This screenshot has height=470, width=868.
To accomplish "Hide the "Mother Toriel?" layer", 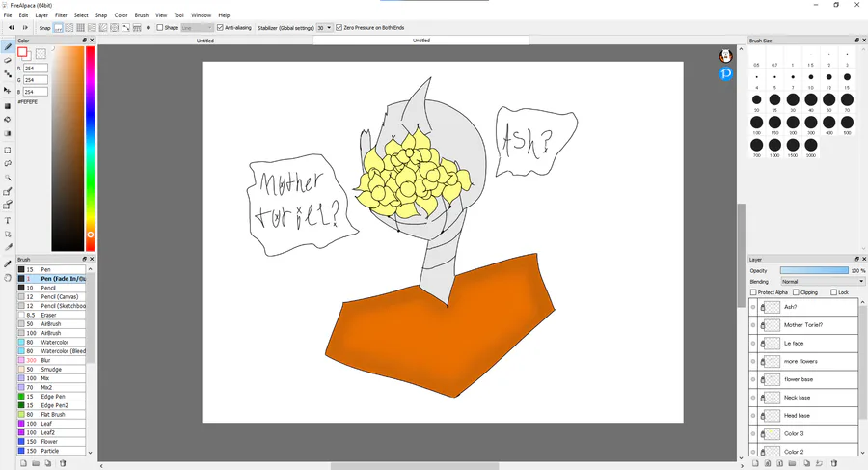I will click(753, 325).
